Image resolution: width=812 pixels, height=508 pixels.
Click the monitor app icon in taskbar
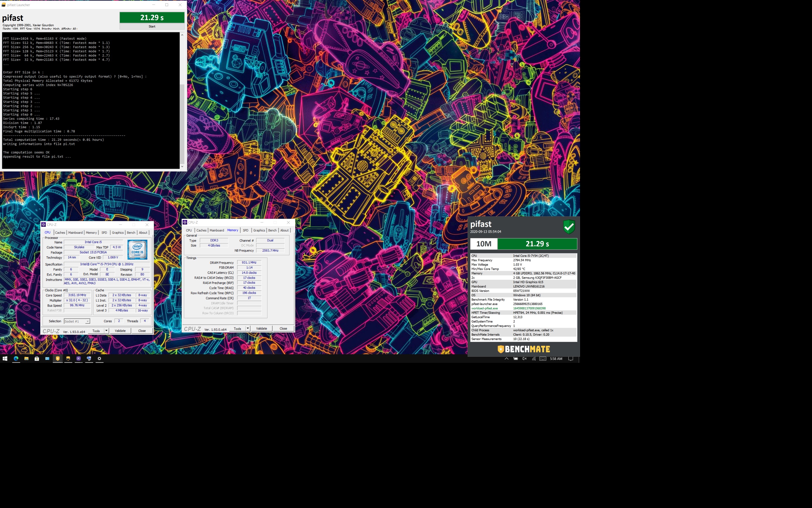[89, 359]
